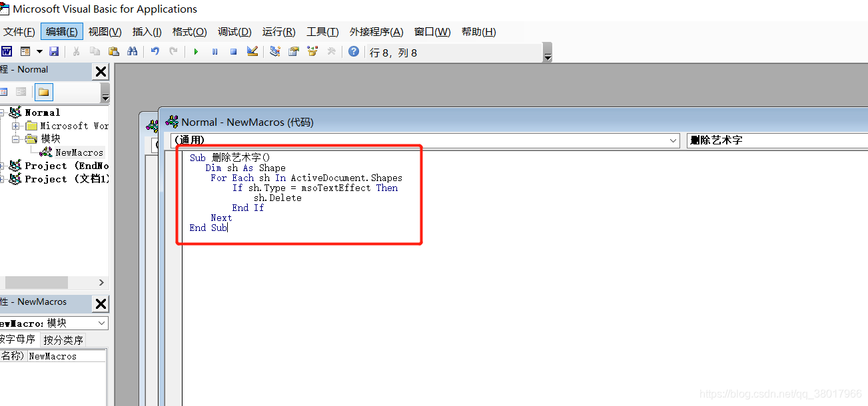This screenshot has height=406, width=868.
Task: Open the Project Explorer toolbar icon
Action: pyautogui.click(x=275, y=51)
